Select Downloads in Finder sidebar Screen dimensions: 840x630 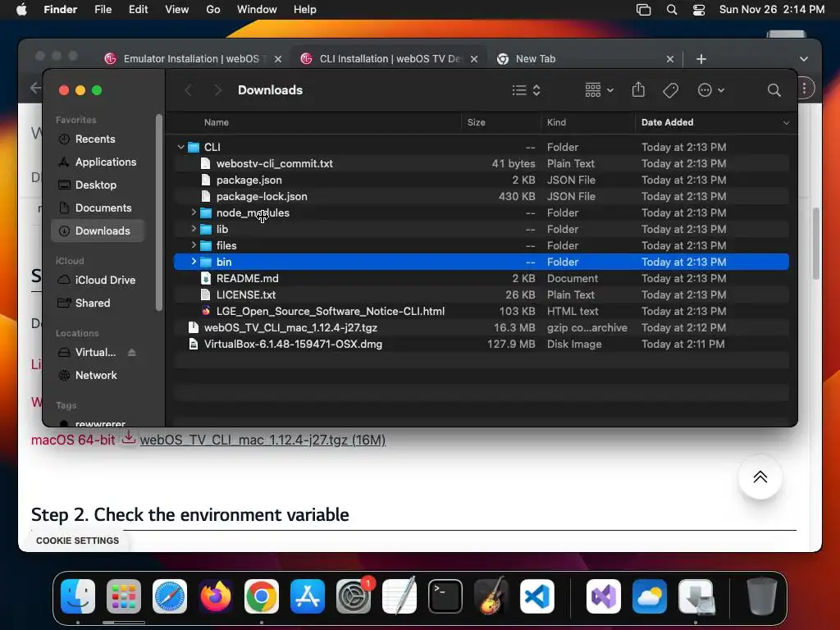pos(98,231)
